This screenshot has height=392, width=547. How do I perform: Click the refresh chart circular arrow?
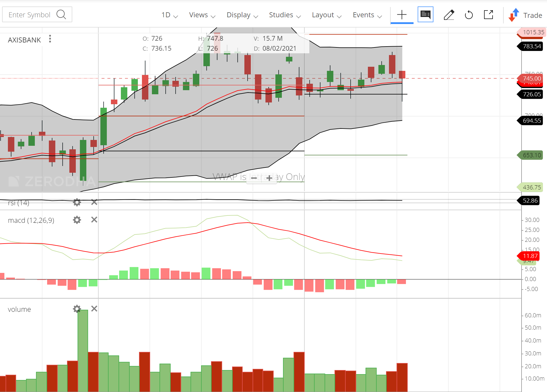pyautogui.click(x=469, y=15)
